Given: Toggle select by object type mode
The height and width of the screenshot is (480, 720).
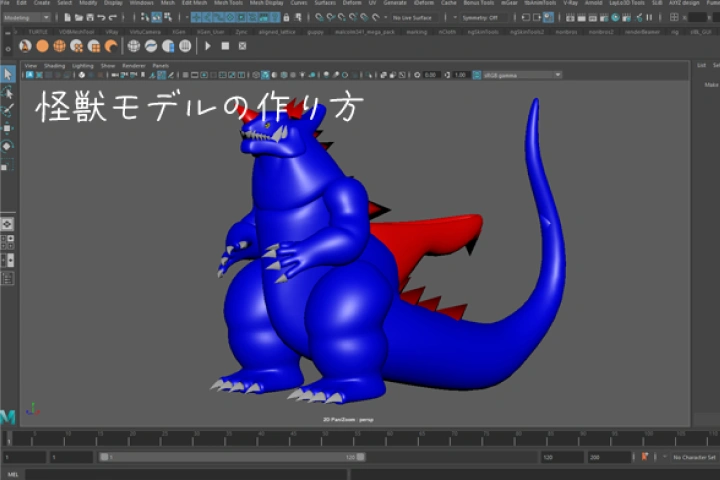Looking at the screenshot, I should point(157,18).
